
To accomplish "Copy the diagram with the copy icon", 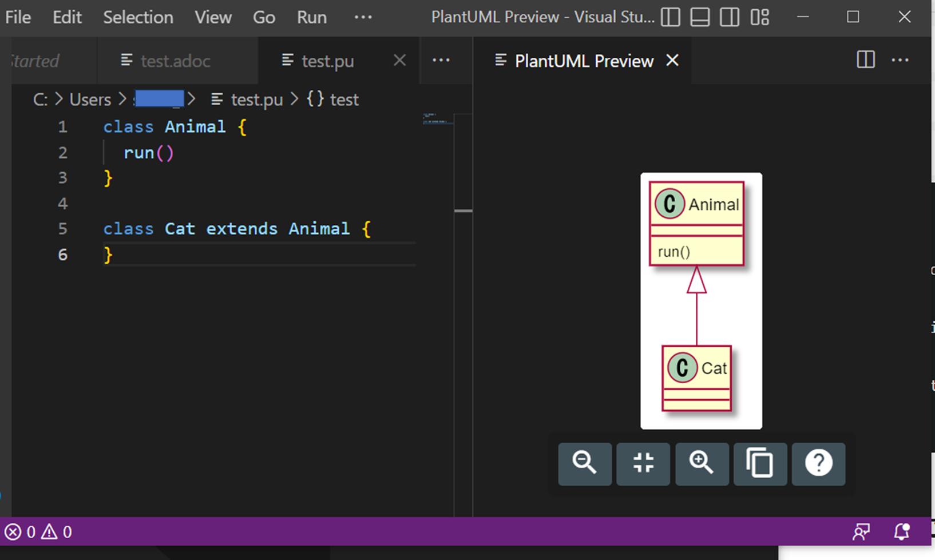I will [760, 463].
